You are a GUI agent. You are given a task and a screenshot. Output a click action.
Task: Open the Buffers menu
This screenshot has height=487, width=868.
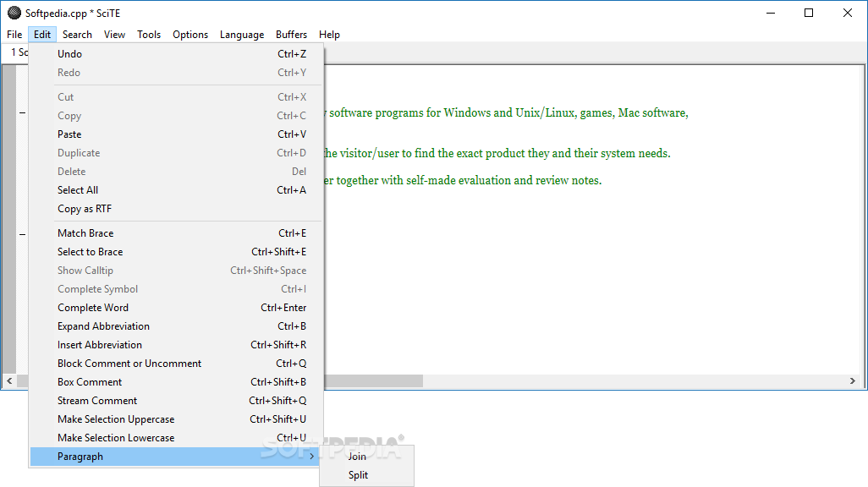click(x=291, y=35)
